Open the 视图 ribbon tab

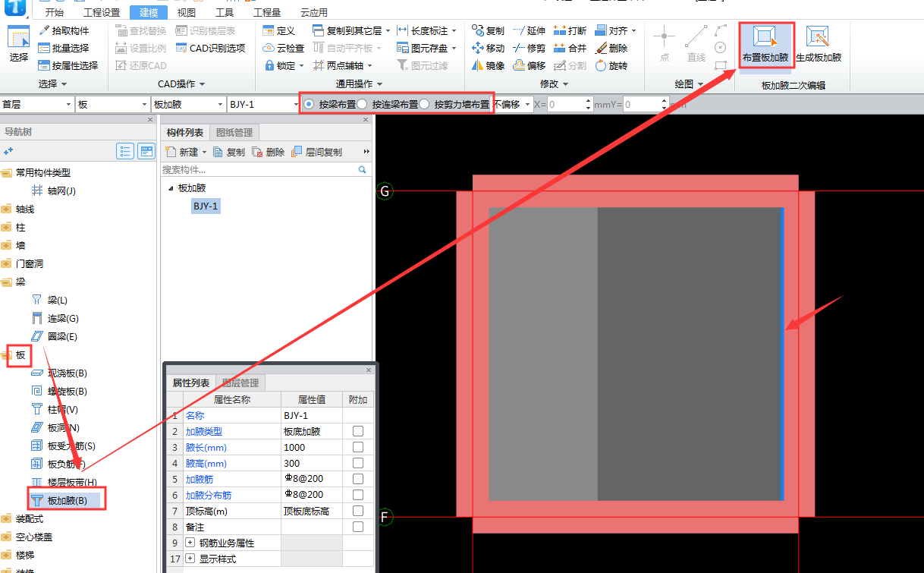pos(186,12)
